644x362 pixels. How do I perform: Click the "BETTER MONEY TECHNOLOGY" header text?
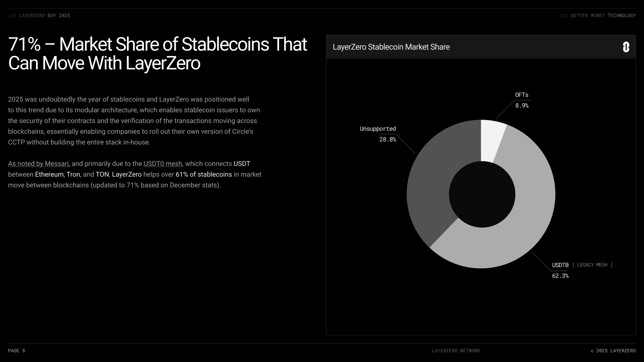(x=598, y=15)
